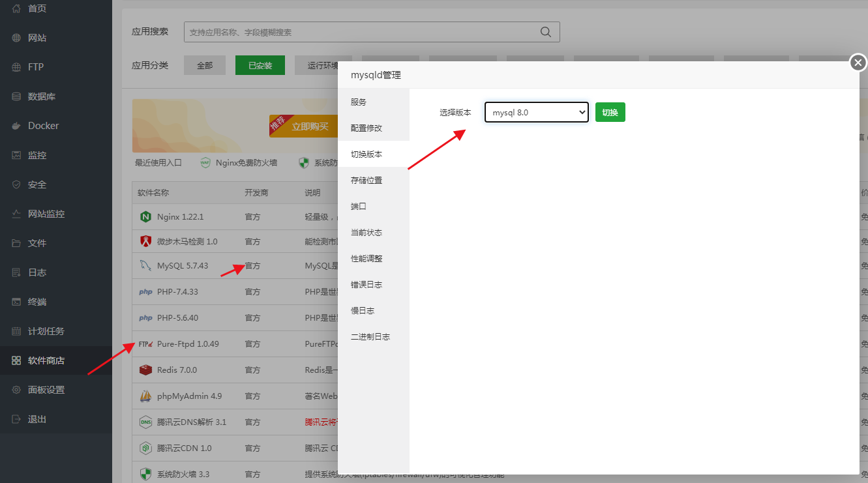Click the 日志 log icon
Image resolution: width=868 pixels, height=483 pixels.
pyautogui.click(x=16, y=272)
